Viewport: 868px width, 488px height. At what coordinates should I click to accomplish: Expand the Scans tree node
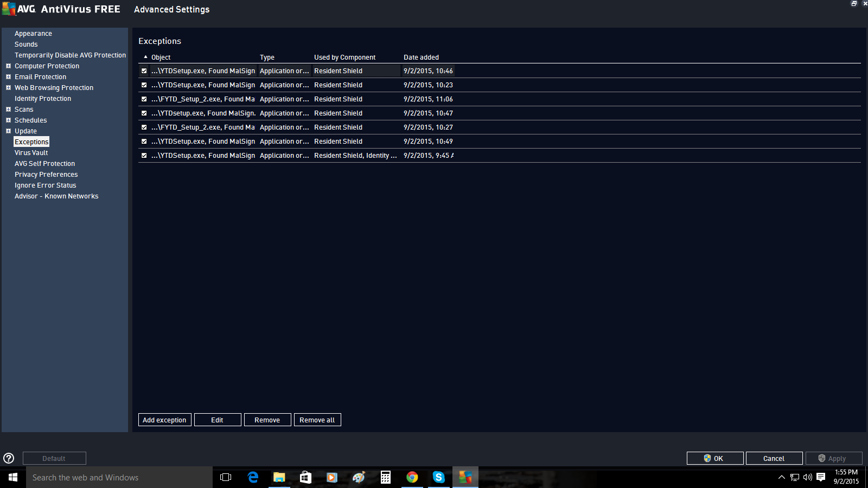coord(8,110)
